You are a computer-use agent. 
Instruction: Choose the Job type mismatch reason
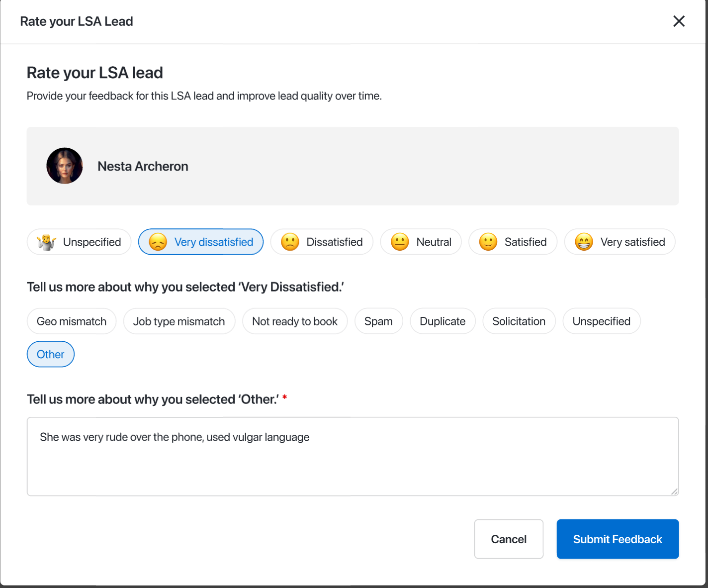point(179,321)
